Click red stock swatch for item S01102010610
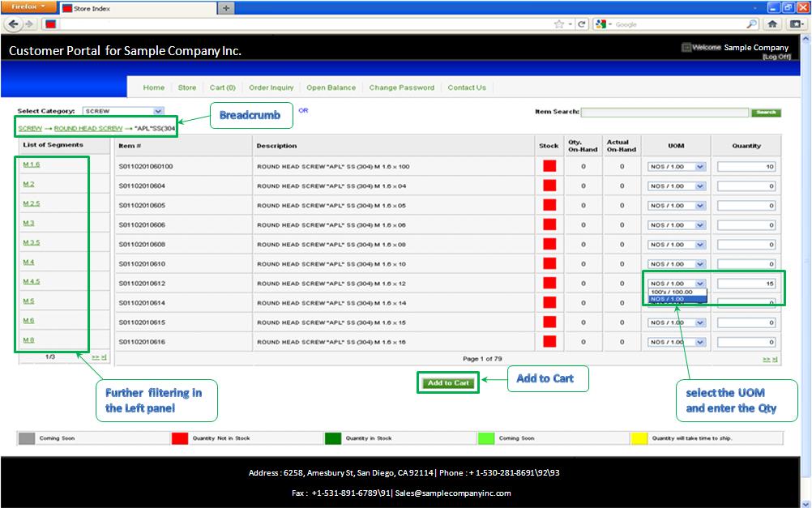The width and height of the screenshot is (812, 508). [x=549, y=263]
